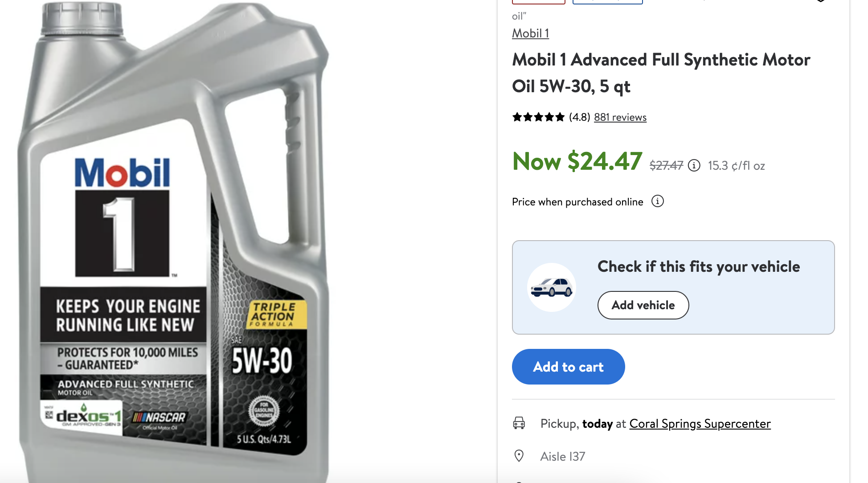Open the Mobil 1 brand link
The image size is (868, 483).
pos(530,33)
